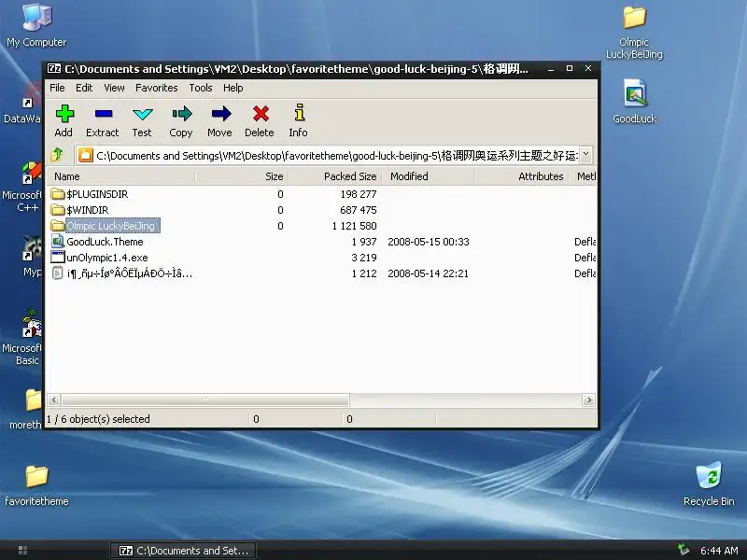
Task: Sort by Attributes column header
Action: pyautogui.click(x=522, y=176)
